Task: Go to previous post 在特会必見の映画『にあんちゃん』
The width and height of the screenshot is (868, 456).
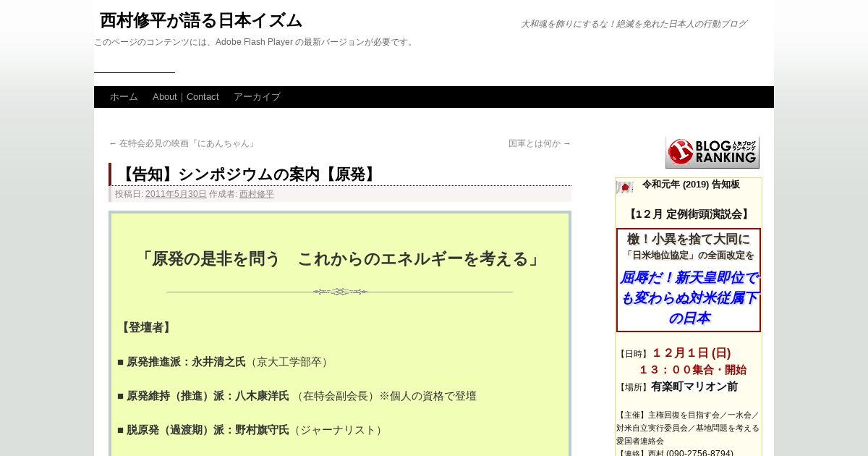Action: click(x=183, y=143)
